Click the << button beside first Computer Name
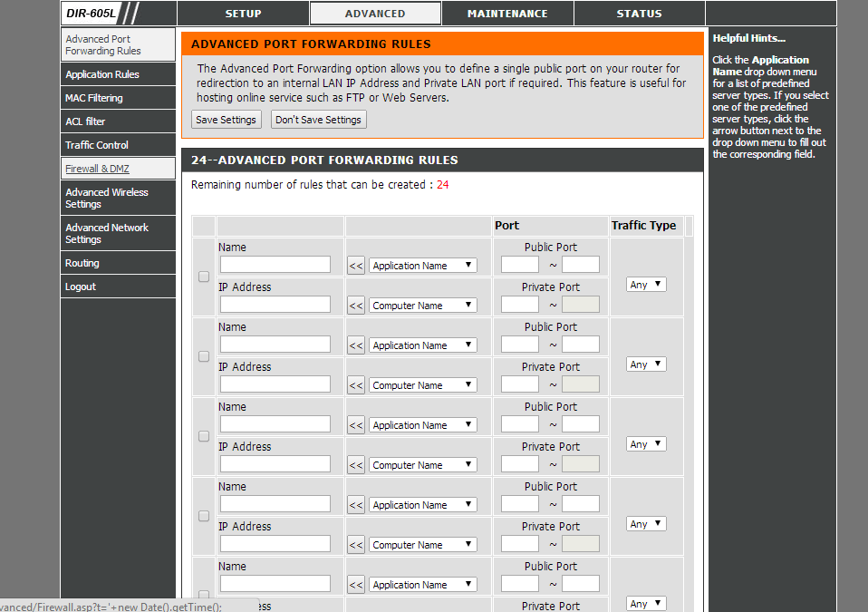 356,306
